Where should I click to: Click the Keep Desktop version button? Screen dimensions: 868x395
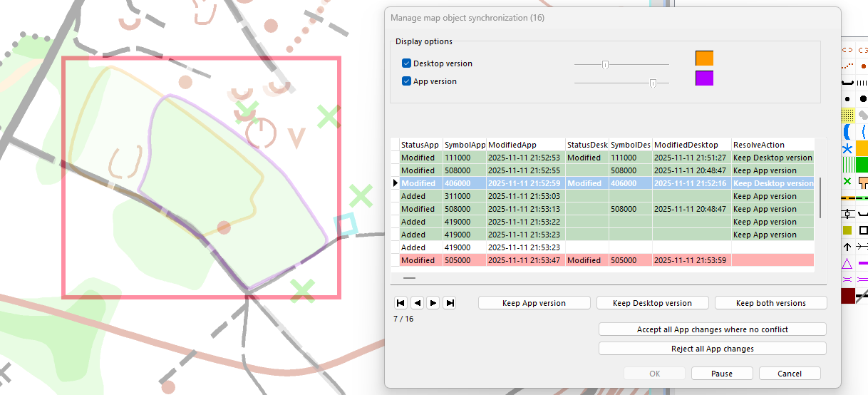click(x=652, y=303)
